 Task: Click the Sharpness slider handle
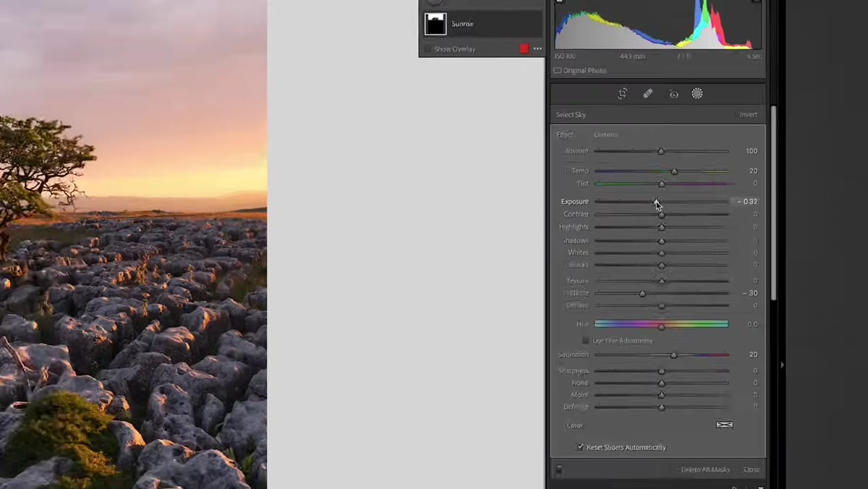[x=661, y=371]
